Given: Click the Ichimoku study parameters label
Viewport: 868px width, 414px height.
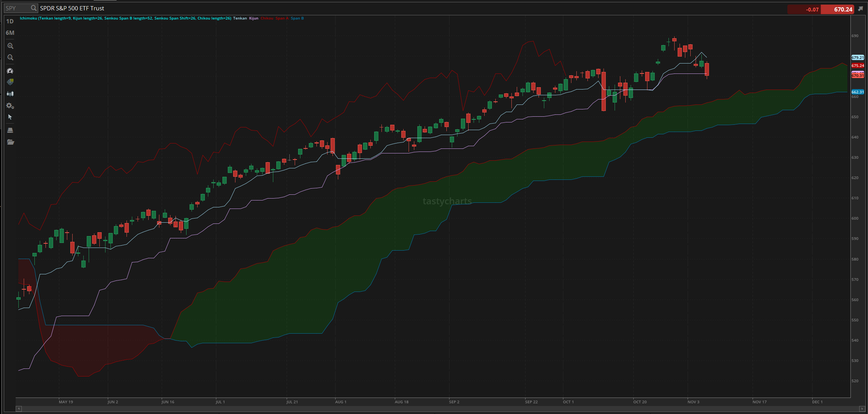Looking at the screenshot, I should click(125, 18).
